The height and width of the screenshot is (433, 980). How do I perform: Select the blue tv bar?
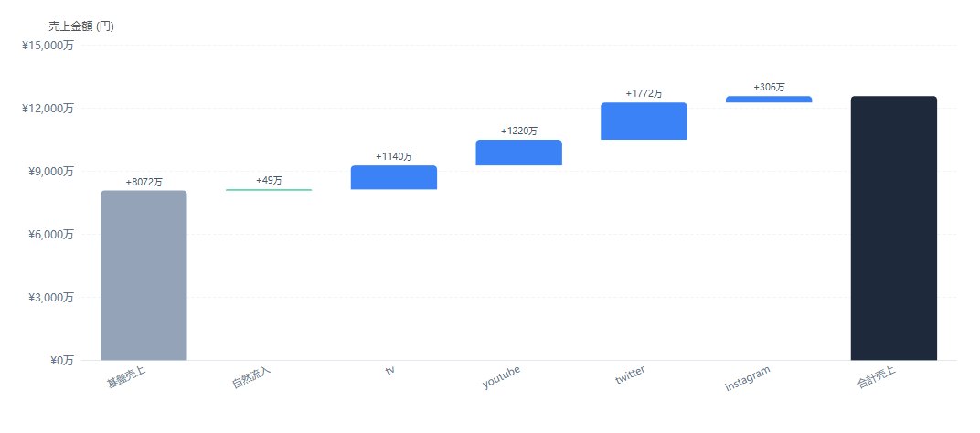(393, 177)
